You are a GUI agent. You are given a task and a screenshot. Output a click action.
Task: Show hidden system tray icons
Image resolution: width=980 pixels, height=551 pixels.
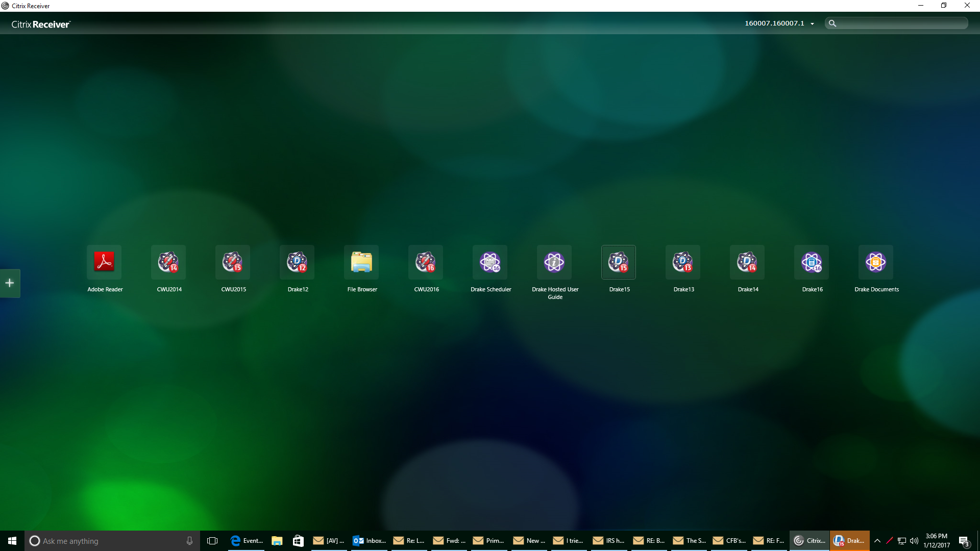(877, 541)
